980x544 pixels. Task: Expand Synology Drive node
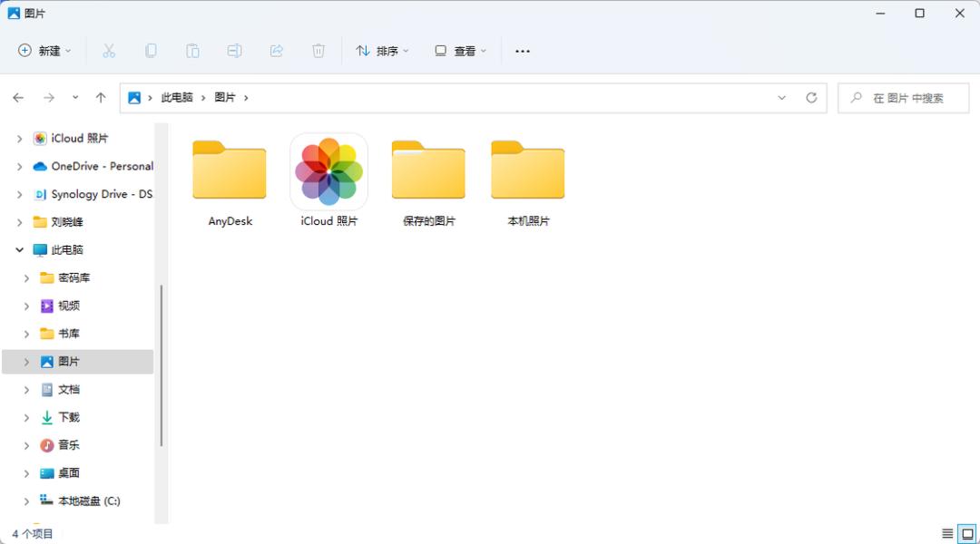click(x=19, y=195)
